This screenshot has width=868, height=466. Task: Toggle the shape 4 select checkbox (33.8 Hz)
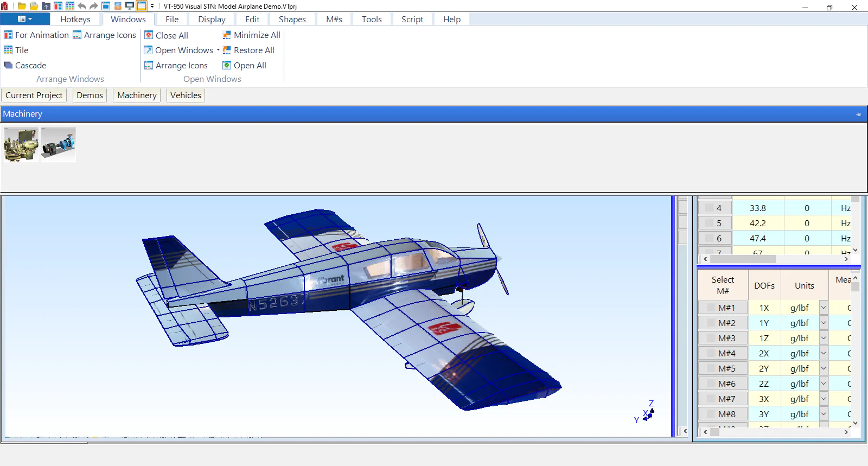click(709, 208)
